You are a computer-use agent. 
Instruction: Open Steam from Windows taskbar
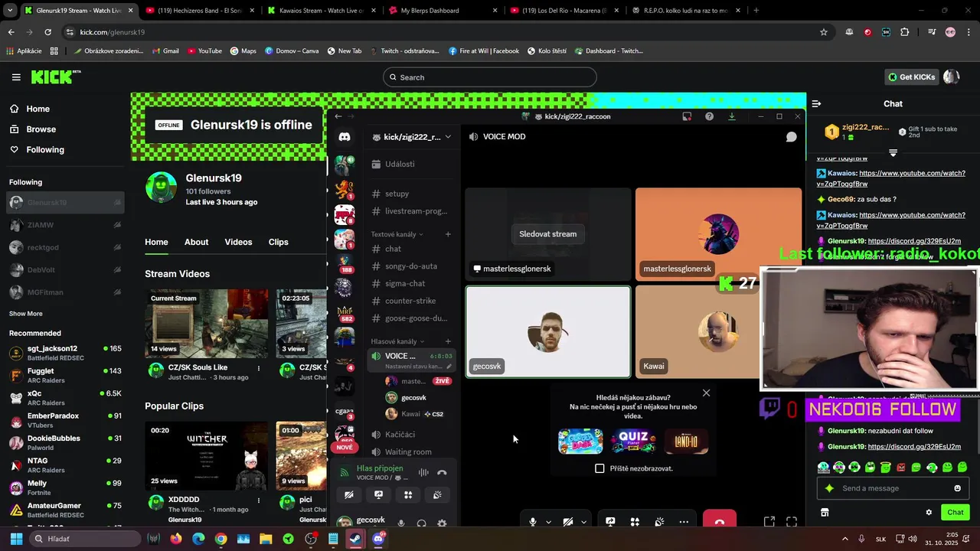point(355,539)
